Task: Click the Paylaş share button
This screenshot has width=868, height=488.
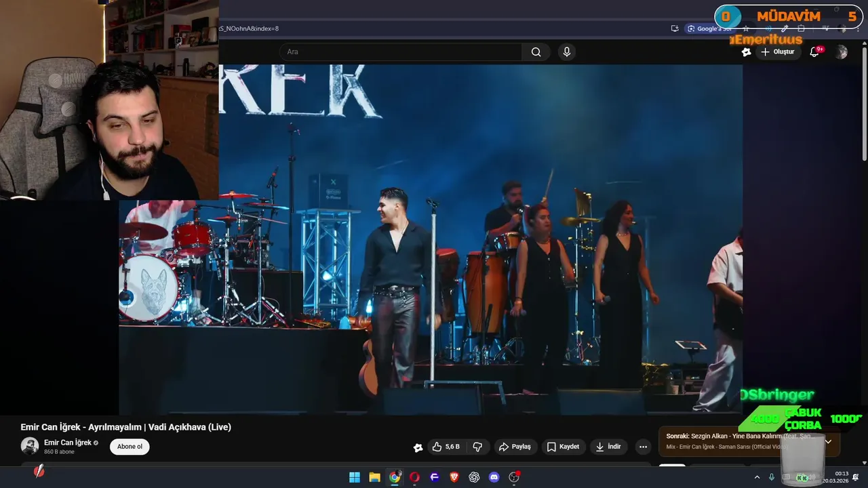Action: [x=515, y=447]
